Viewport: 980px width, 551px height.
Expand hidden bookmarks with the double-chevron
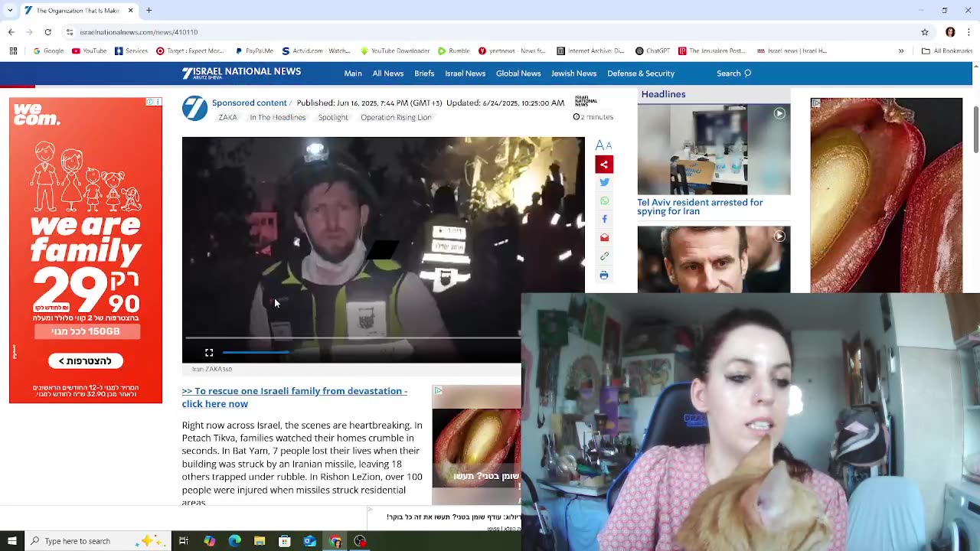click(x=901, y=51)
